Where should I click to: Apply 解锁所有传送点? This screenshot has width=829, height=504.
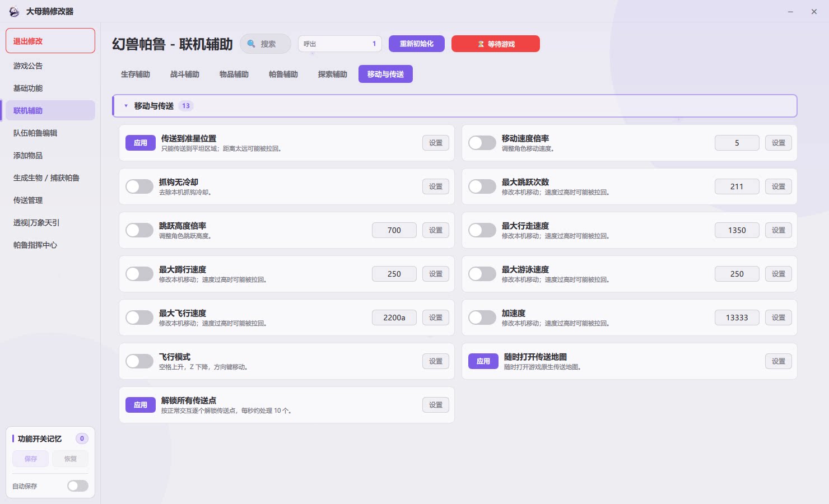141,405
